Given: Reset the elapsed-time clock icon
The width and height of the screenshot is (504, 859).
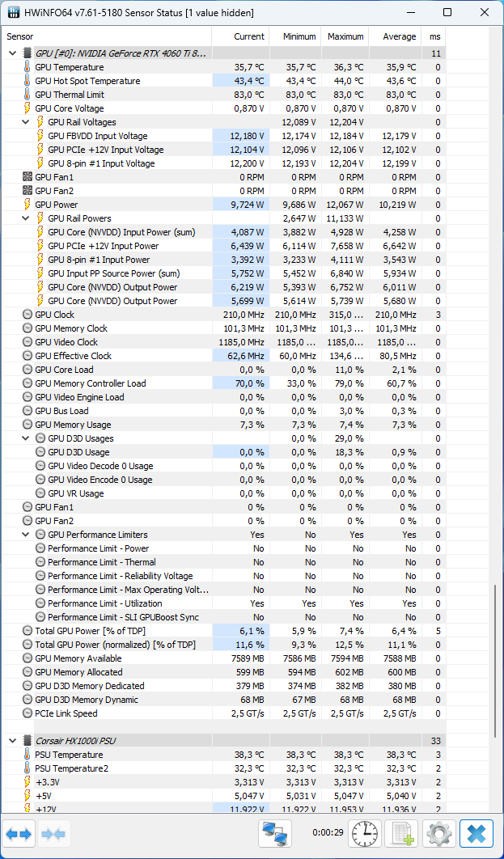Looking at the screenshot, I should [366, 835].
